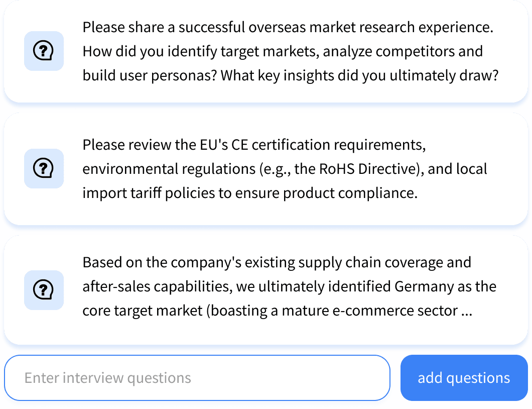532x409 pixels.
Task: Focus the 'Enter interview questions' input field
Action: click(x=197, y=378)
